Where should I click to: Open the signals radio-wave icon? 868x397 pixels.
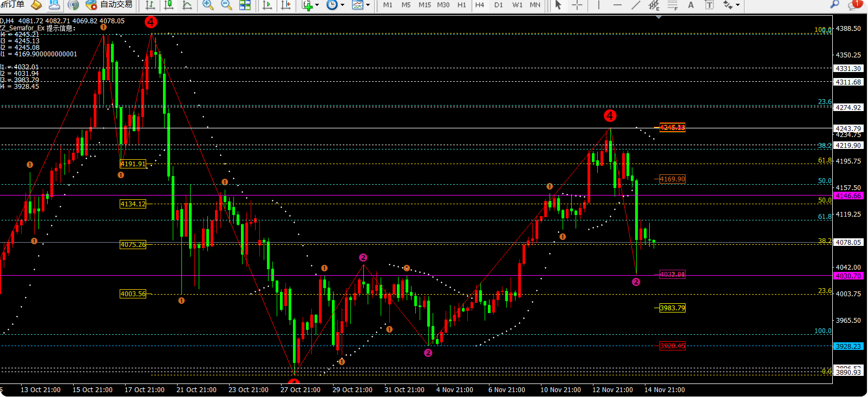[74, 5]
